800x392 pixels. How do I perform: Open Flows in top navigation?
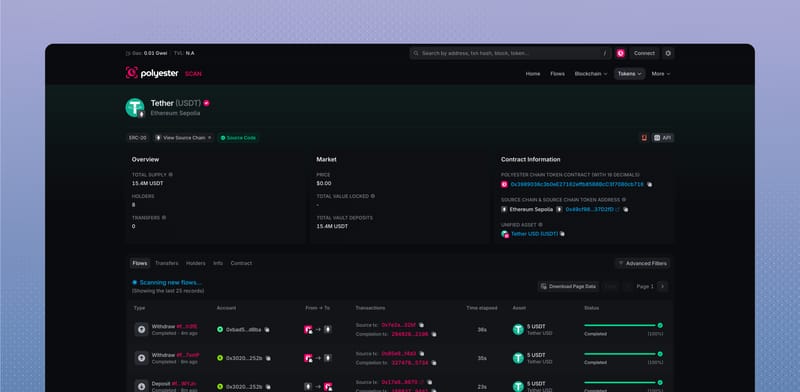[557, 74]
